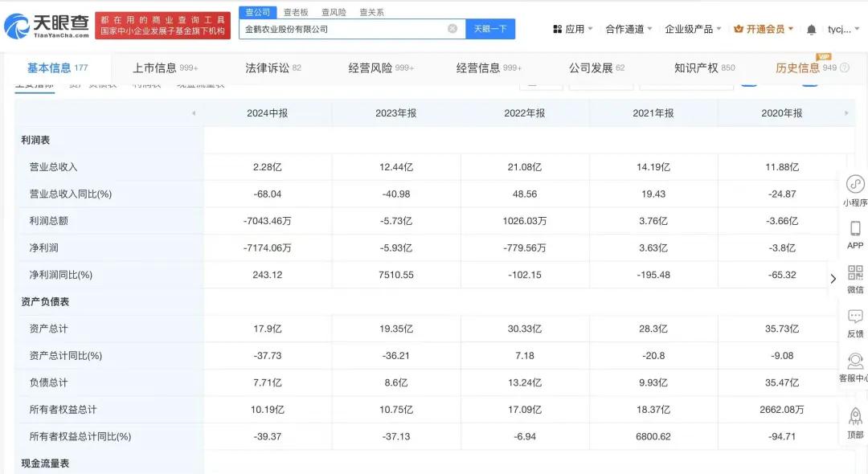This screenshot has height=474, width=868.
Task: Click the 2662.08万 equity cell
Action: tap(782, 409)
